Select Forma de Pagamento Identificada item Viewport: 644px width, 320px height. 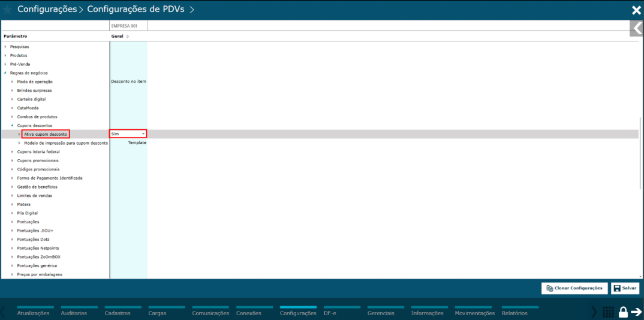click(50, 178)
